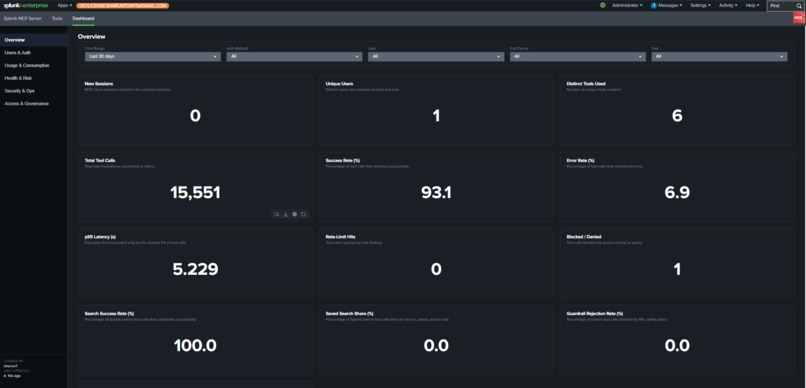Screen dimensions: 806x388
Task: Open the Help menu
Action: pos(752,5)
